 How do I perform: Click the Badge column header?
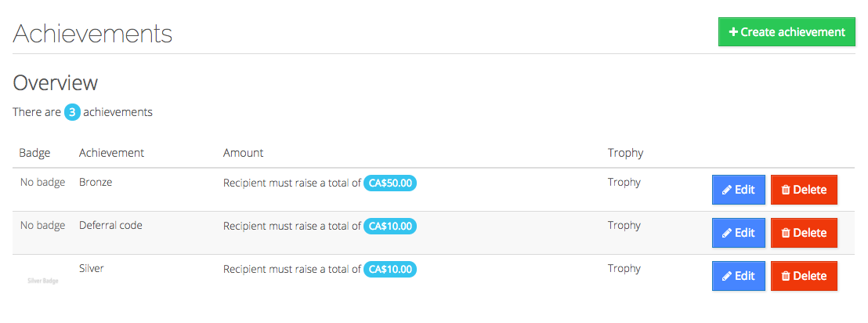(x=34, y=153)
